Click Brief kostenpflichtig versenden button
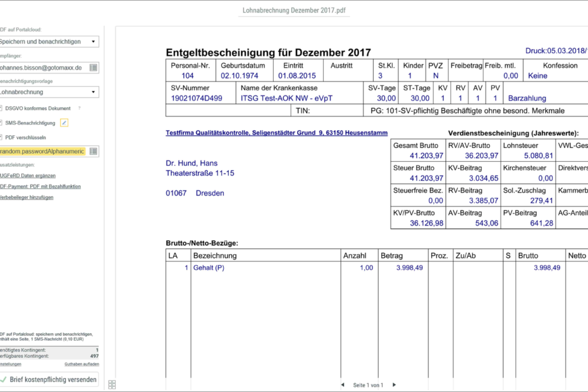 coord(49,379)
